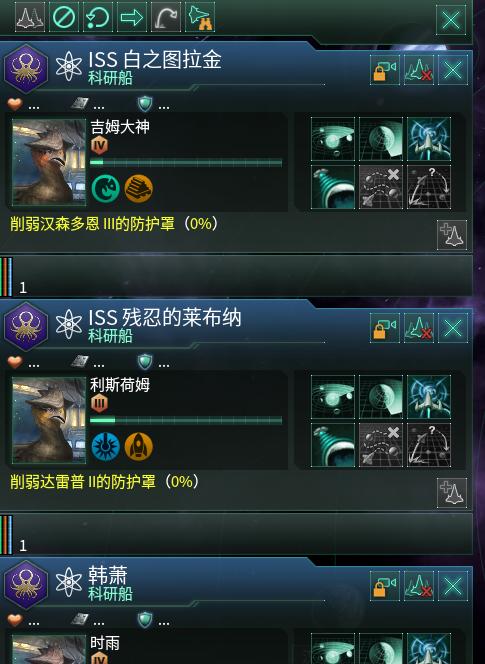Click the 削弱达雷普 II的防护罩 order text
This screenshot has width=485, height=664.
[105, 481]
